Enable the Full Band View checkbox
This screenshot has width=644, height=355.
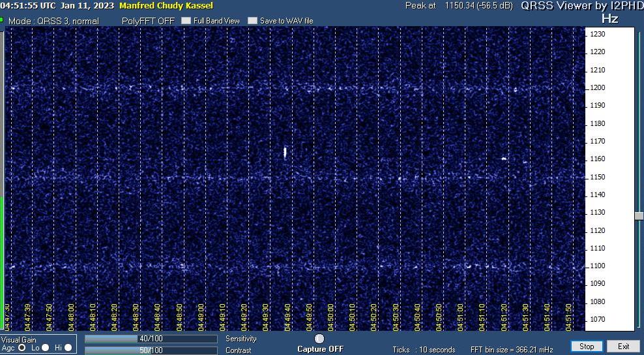186,21
